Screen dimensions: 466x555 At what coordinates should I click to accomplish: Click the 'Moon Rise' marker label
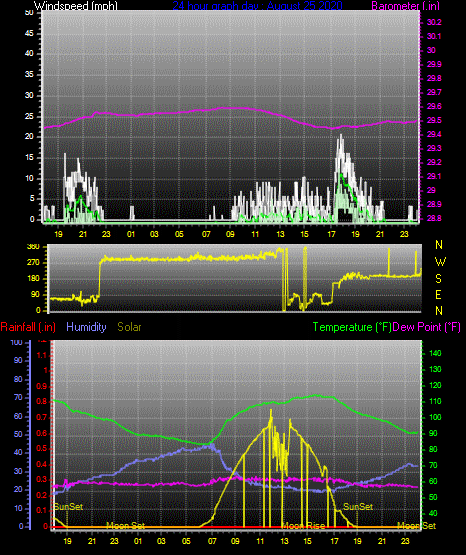click(x=304, y=526)
